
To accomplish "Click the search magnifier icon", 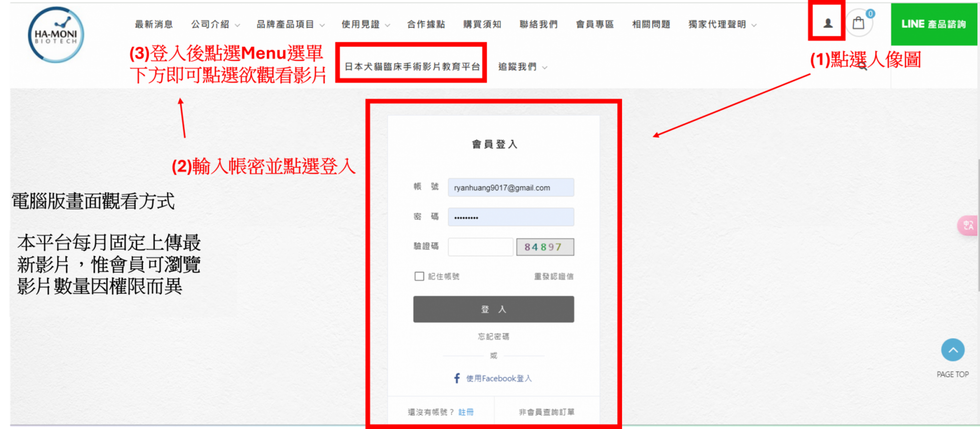I will click(862, 66).
